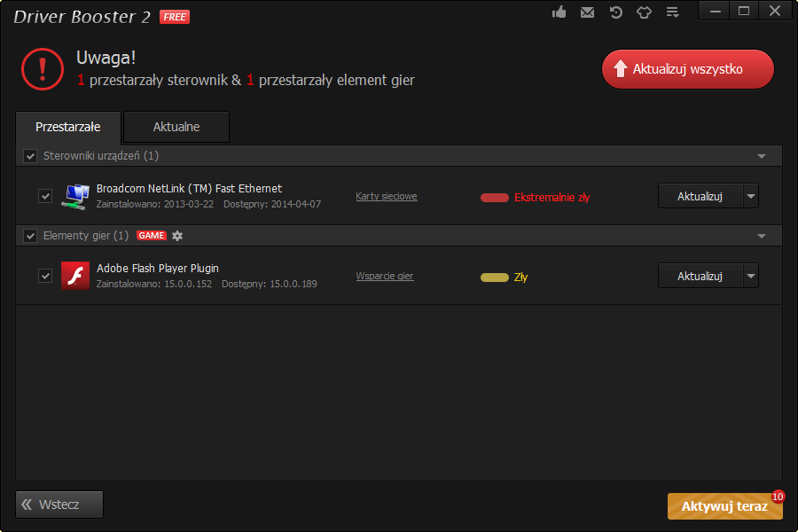Click the thumbs-up like icon
Image resolution: width=798 pixels, height=532 pixels.
pos(559,12)
